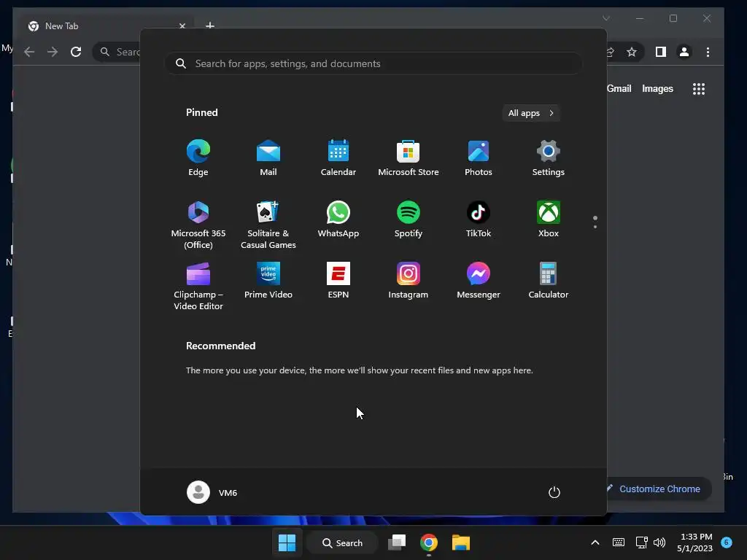Go to the next page of pinned apps
The image size is (747, 560).
[x=595, y=226]
